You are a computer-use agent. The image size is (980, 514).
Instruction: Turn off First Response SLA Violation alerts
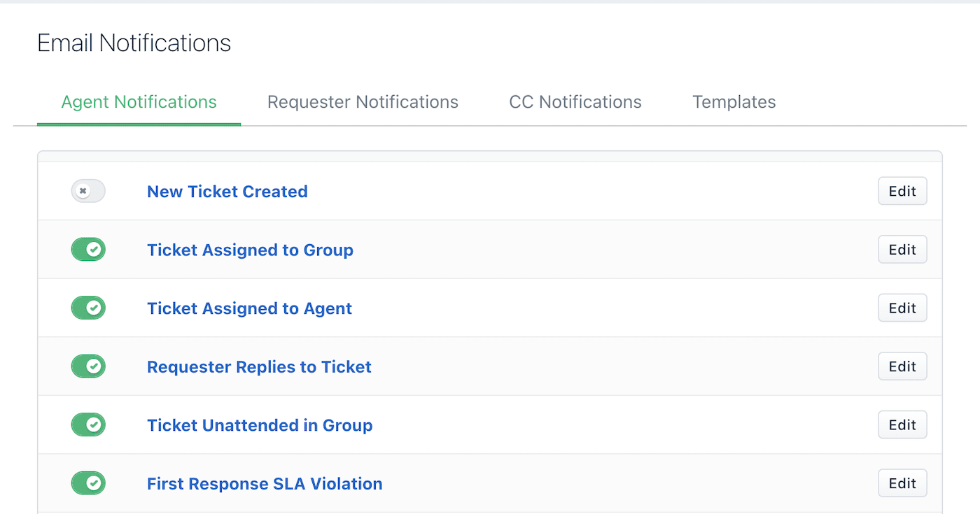(x=88, y=483)
